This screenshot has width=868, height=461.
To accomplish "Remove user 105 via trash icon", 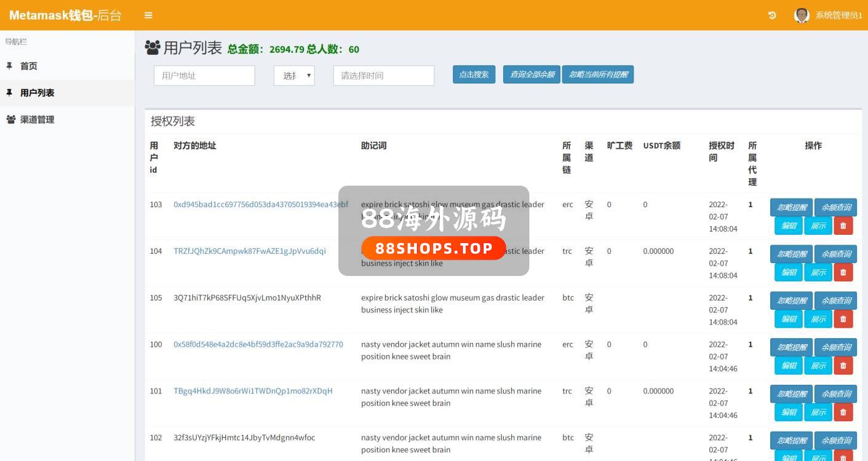I will tap(843, 319).
